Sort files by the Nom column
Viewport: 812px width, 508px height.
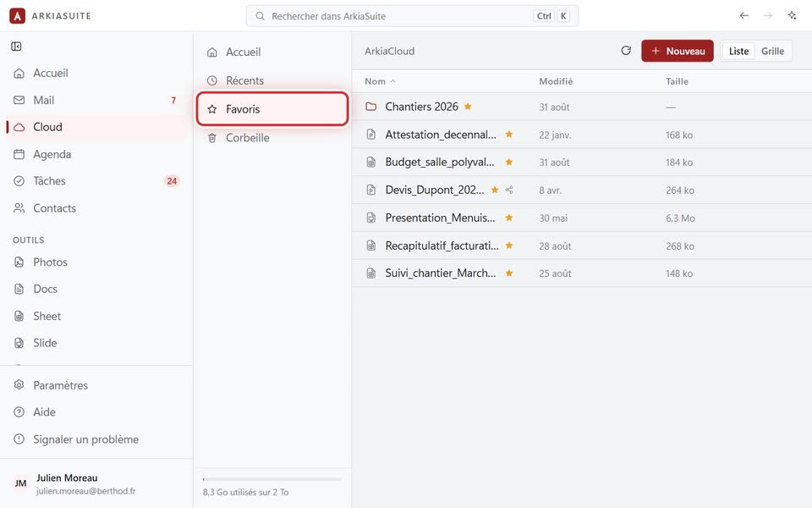[380, 81]
